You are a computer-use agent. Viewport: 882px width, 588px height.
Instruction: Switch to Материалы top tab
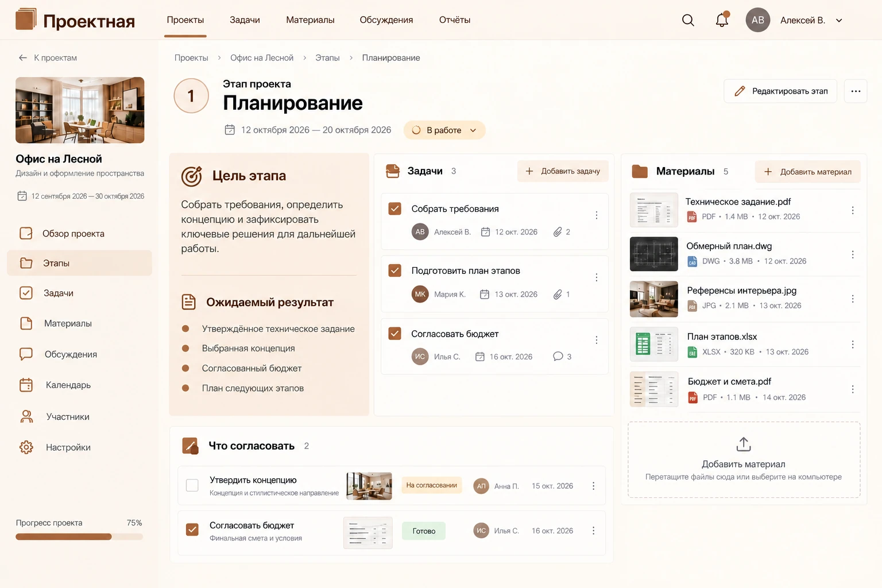(310, 20)
